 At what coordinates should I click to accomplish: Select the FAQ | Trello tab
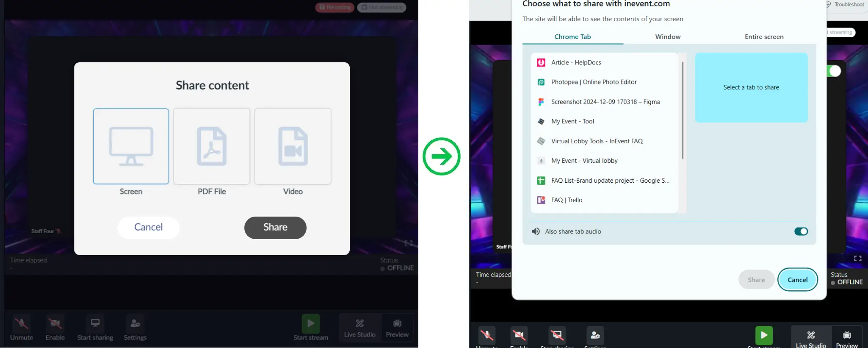coord(604,200)
